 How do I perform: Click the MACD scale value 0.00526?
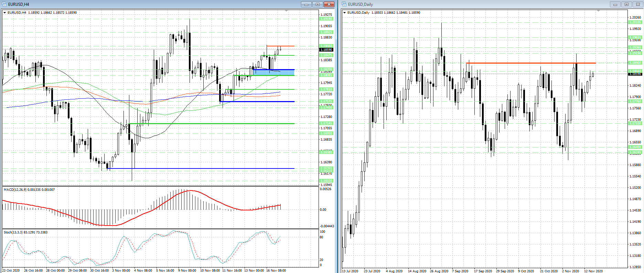[x=326, y=189]
